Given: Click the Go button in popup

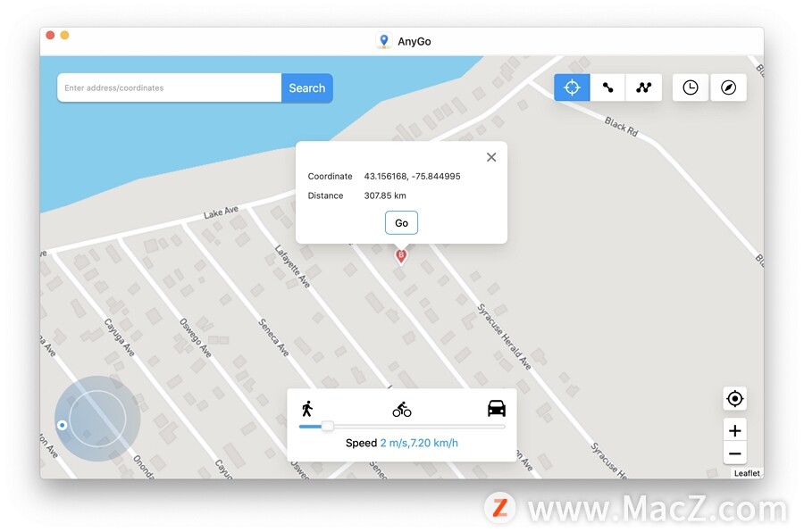Looking at the screenshot, I should [x=401, y=223].
